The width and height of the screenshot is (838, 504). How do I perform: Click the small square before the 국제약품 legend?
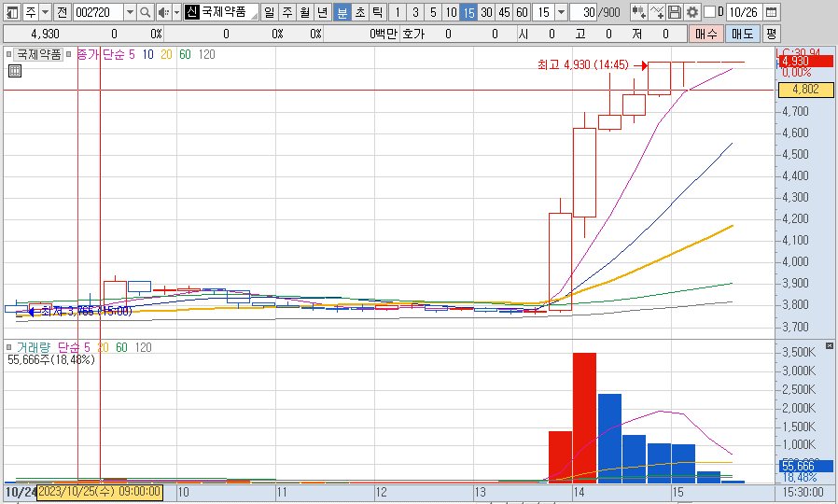pos(8,54)
